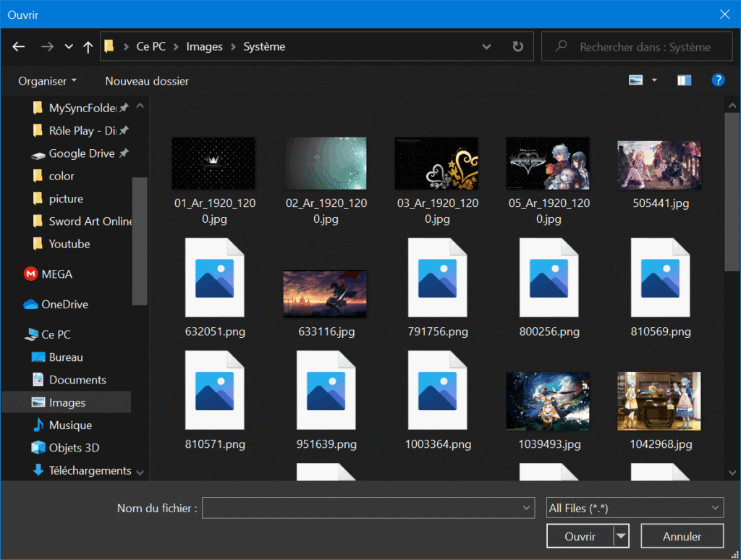This screenshot has width=741, height=560.
Task: Go up one folder level
Action: point(88,46)
